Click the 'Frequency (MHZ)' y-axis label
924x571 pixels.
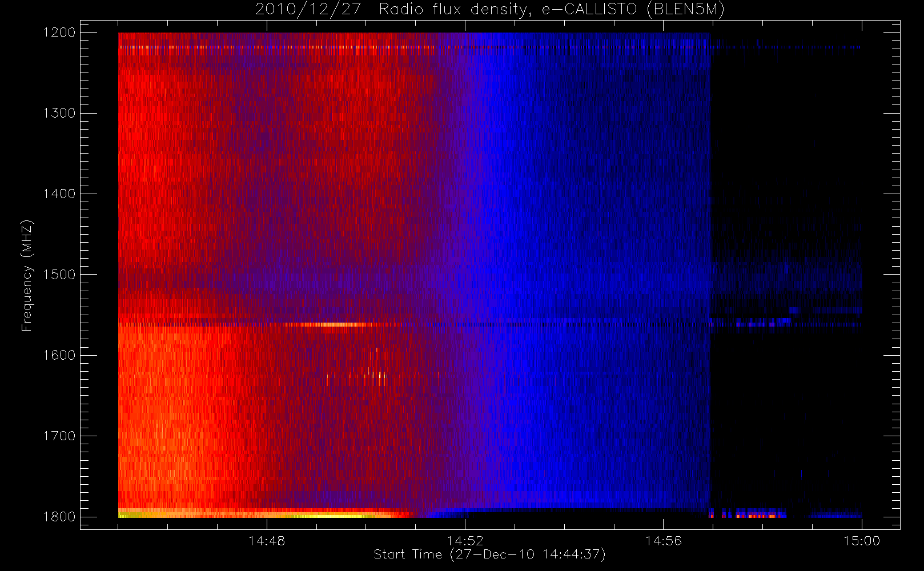pos(26,276)
